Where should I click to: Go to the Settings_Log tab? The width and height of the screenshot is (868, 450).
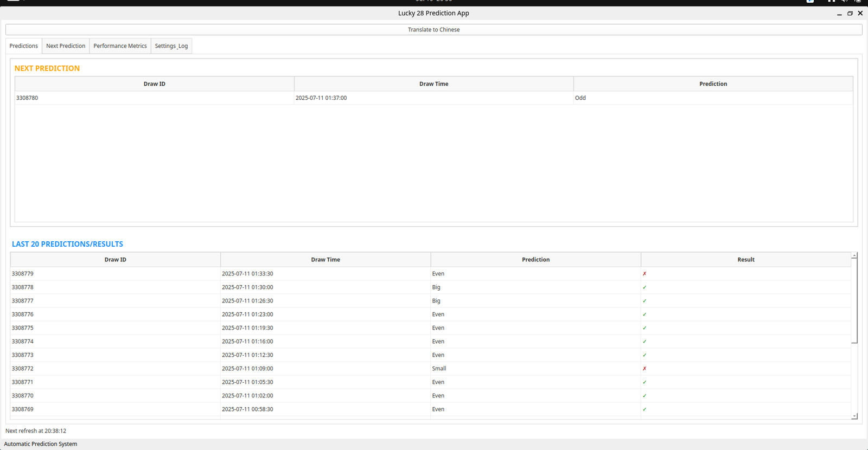pos(171,46)
